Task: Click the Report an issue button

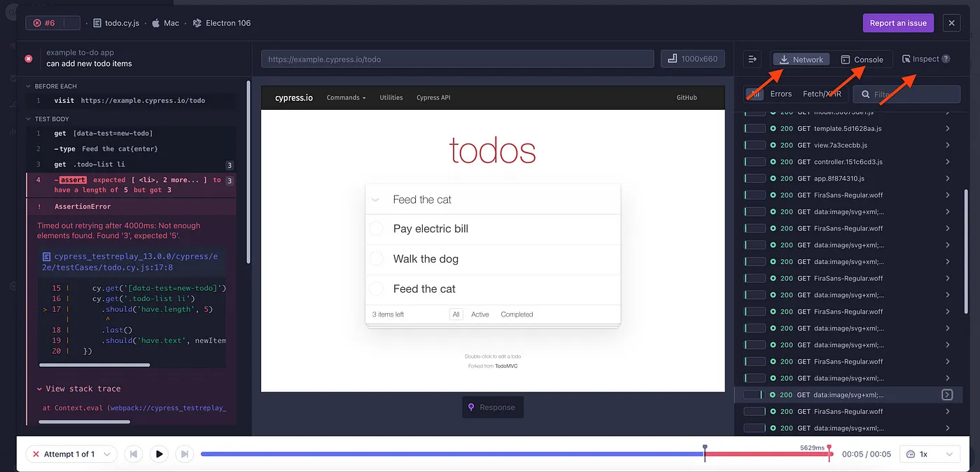Action: pos(898,23)
